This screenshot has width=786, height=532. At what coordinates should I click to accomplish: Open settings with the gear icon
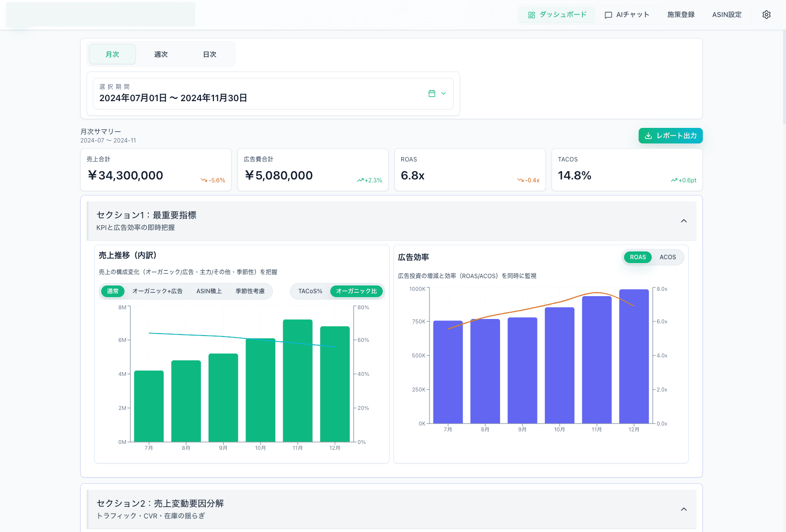[x=766, y=15]
